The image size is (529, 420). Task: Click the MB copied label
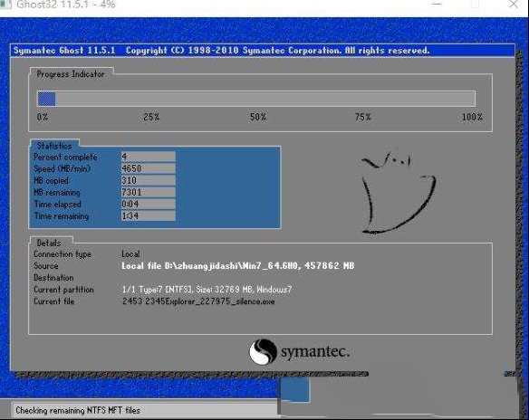(52, 181)
